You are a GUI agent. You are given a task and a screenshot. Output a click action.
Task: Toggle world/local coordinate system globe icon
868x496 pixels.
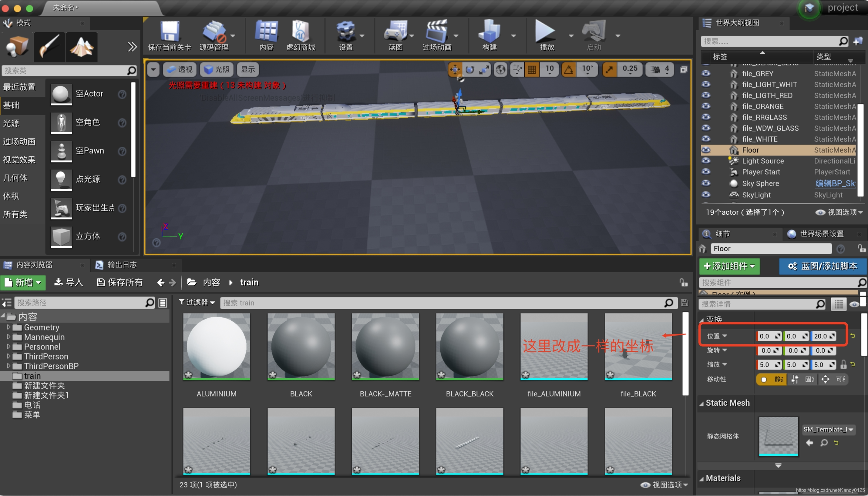(500, 69)
